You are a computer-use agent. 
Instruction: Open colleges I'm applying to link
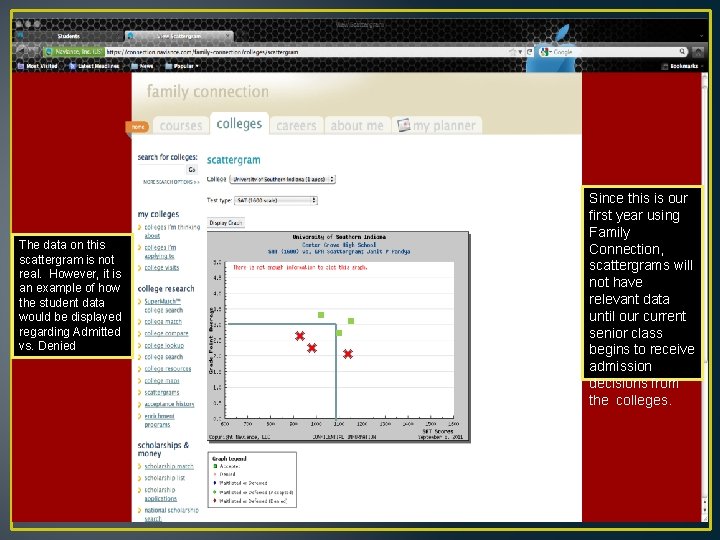pyautogui.click(x=160, y=252)
